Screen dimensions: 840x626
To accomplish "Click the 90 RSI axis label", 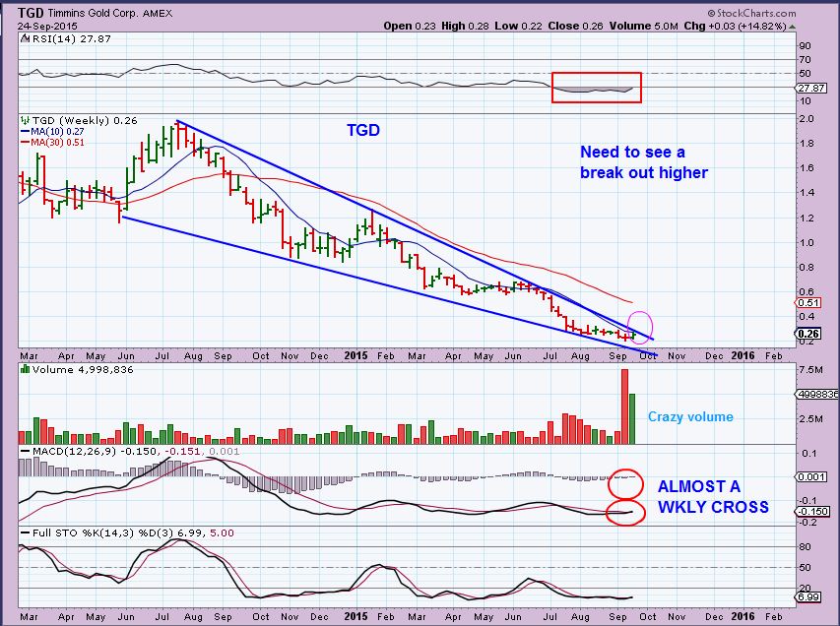I will (x=806, y=46).
